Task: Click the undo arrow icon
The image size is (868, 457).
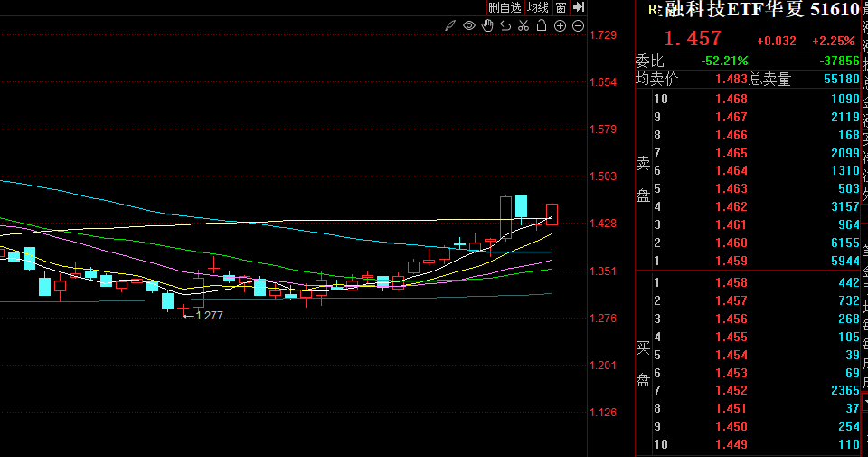Action: point(505,25)
